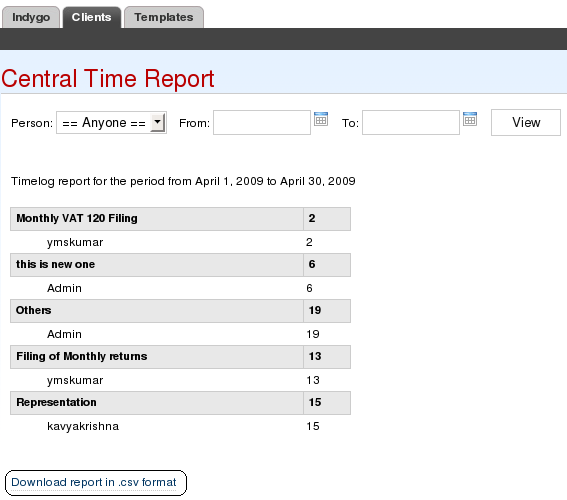This screenshot has width=567, height=500.
Task: Open the From date calendar picker
Action: 321,119
